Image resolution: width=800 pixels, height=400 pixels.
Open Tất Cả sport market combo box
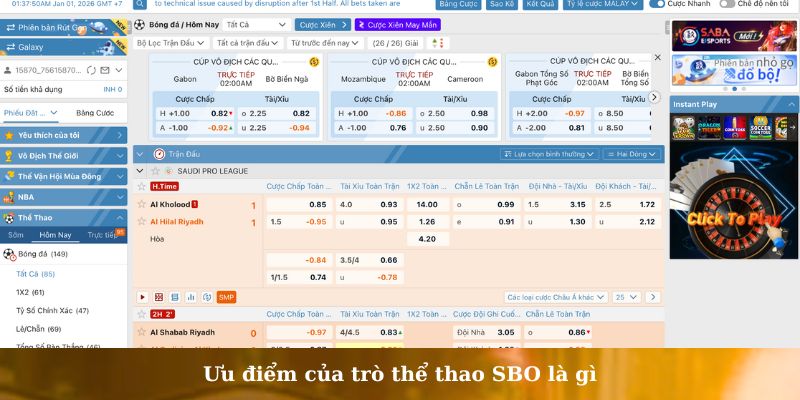[x=257, y=24]
